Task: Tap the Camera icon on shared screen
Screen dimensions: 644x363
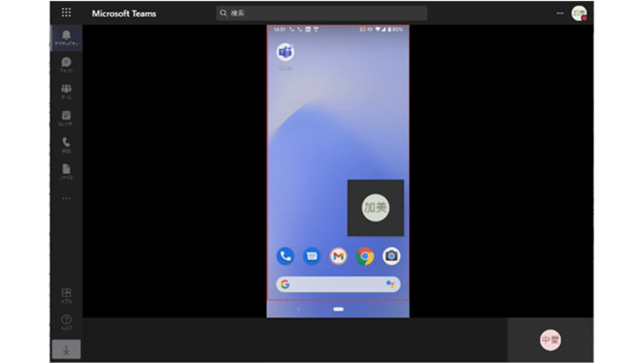Action: (x=392, y=256)
